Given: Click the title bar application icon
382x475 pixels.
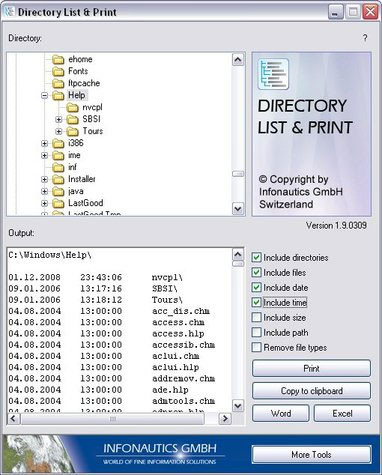Looking at the screenshot, I should 9,12.
